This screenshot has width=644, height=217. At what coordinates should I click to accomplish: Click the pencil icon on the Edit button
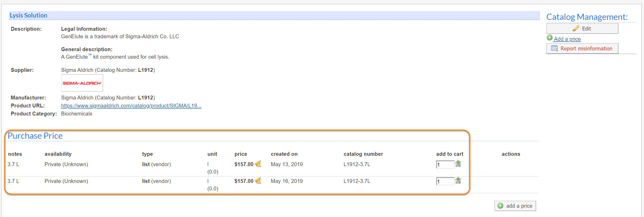576,29
